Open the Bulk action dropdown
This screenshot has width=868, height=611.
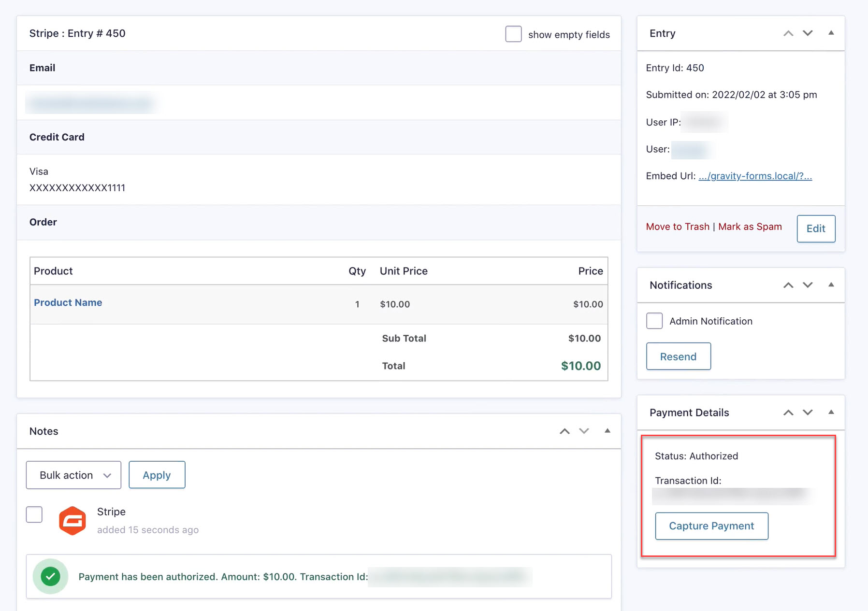pyautogui.click(x=73, y=475)
